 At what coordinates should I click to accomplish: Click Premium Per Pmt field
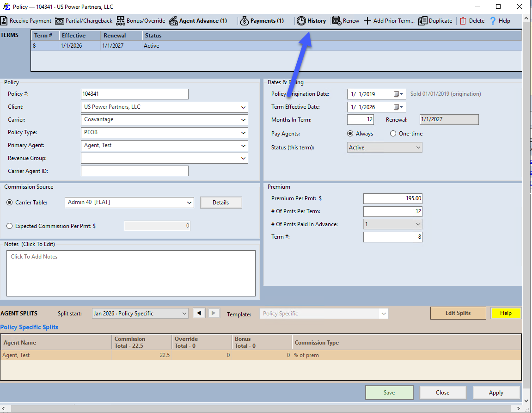tap(392, 198)
